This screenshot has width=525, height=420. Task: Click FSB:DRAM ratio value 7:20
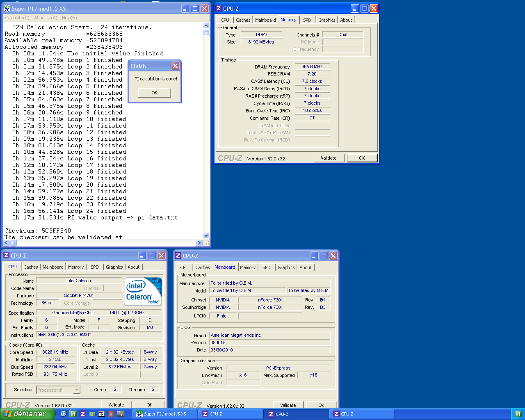pos(312,74)
